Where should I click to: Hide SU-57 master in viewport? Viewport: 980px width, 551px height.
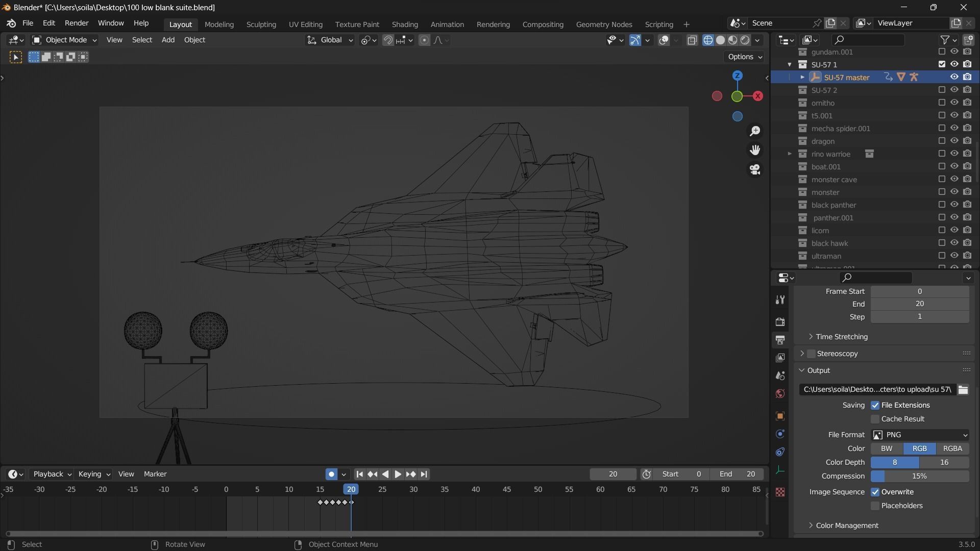[x=954, y=77]
